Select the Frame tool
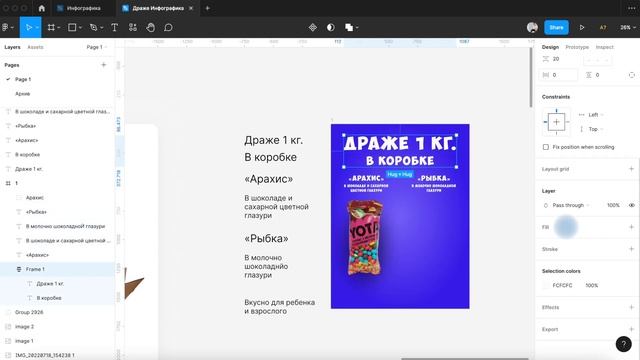 (x=51, y=27)
